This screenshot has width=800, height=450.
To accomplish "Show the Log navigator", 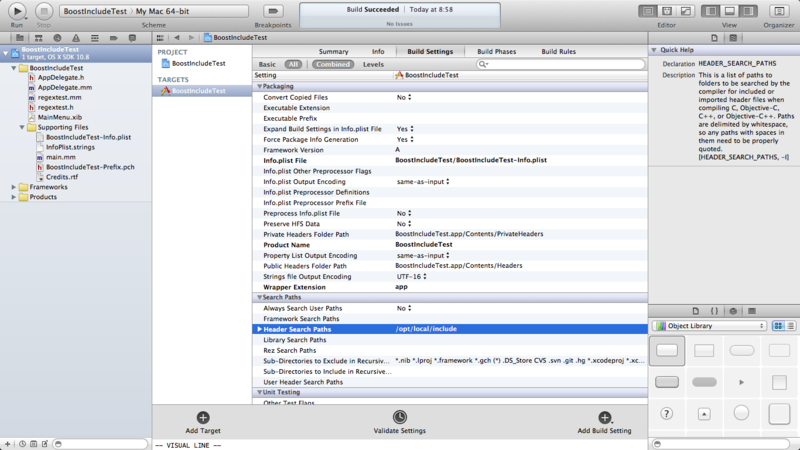I will [132, 38].
